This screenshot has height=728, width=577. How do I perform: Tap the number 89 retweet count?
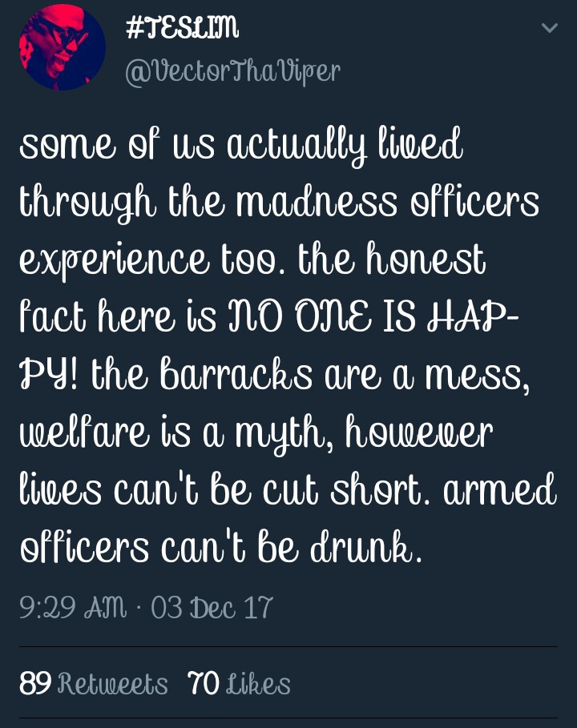pyautogui.click(x=34, y=683)
